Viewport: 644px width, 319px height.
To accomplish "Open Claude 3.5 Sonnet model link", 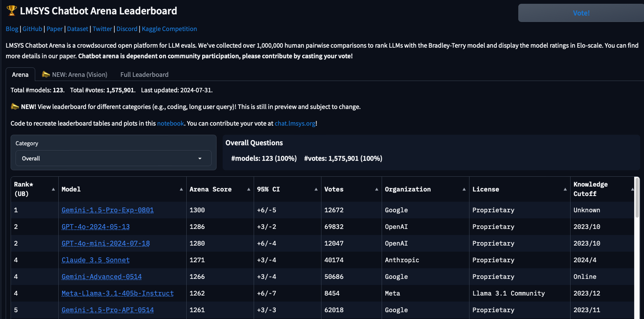I will click(95, 260).
